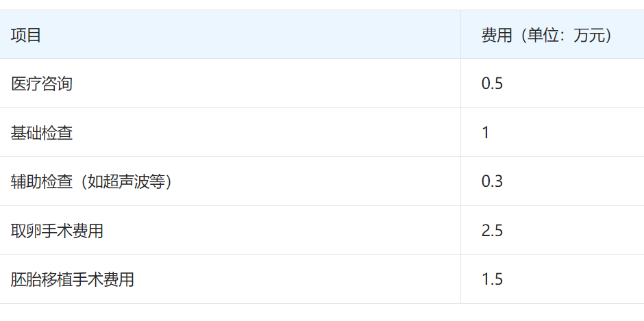Viewport: 644px width, 321px height.
Task: Click the 0.5 cost value
Action: [x=492, y=84]
